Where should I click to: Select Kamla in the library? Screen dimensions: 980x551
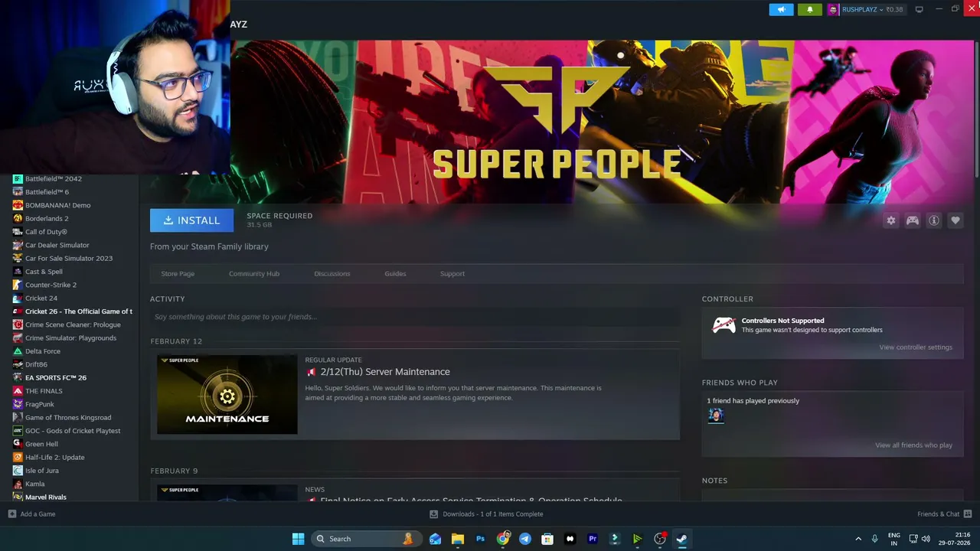(35, 484)
